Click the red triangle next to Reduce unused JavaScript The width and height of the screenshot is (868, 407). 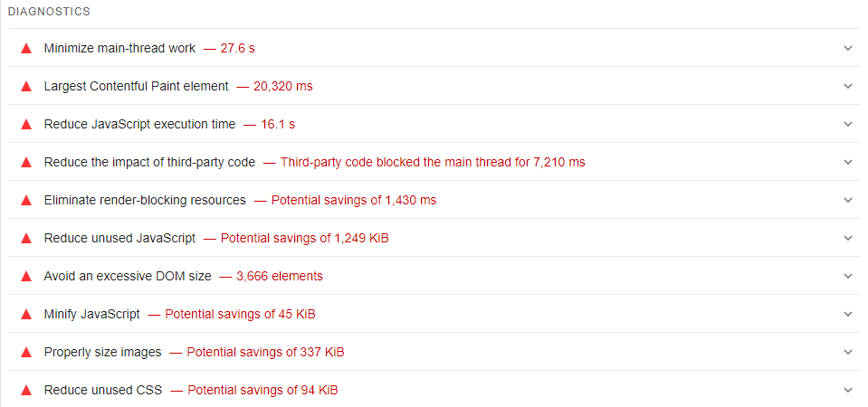26,238
